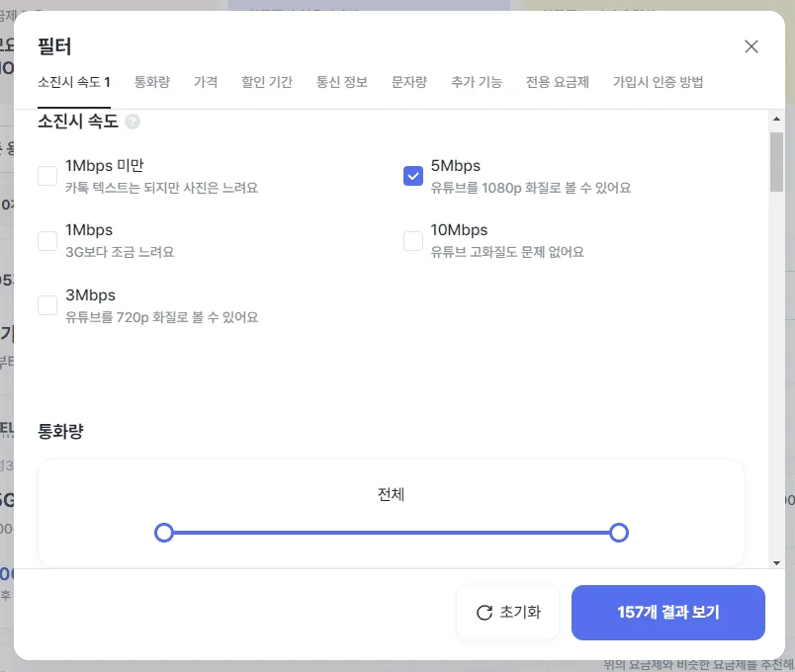Select the 10Mbps checkbox

(412, 239)
